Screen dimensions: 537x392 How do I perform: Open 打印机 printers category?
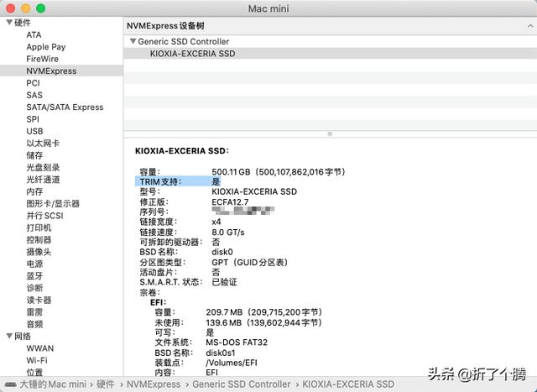39,227
